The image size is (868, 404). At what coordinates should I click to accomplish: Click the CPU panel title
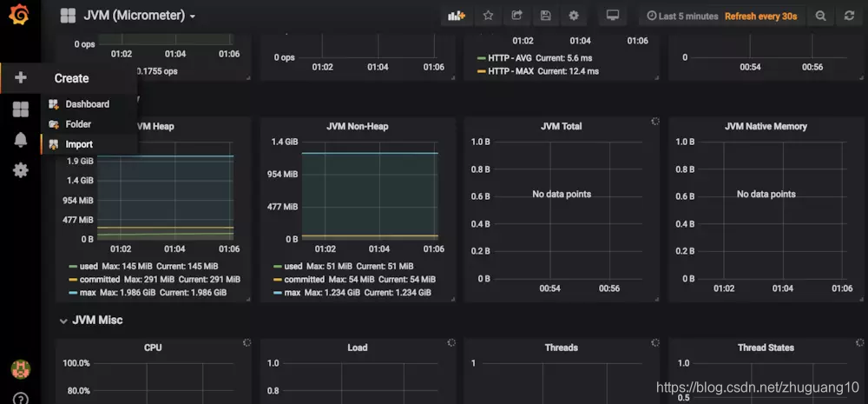[x=153, y=348]
